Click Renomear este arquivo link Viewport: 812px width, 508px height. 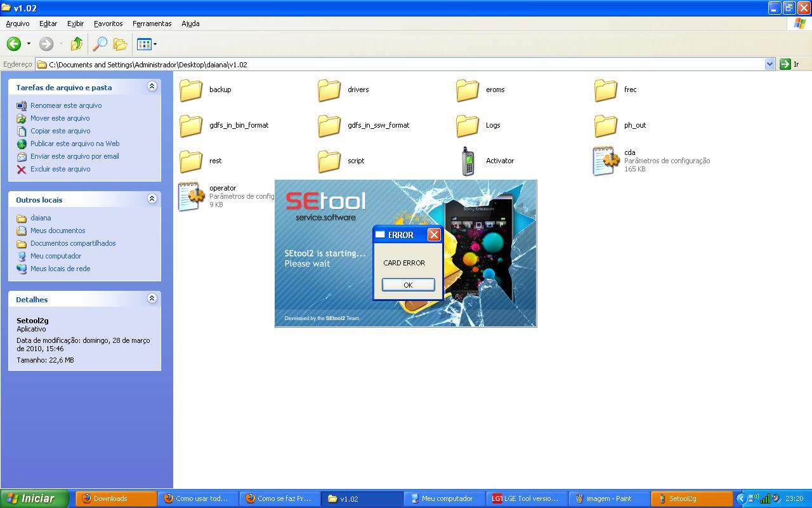[x=66, y=105]
